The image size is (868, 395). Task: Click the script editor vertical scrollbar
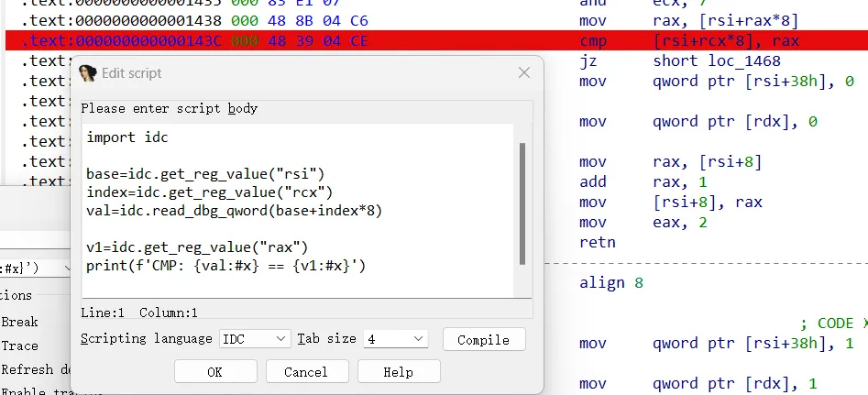click(522, 202)
